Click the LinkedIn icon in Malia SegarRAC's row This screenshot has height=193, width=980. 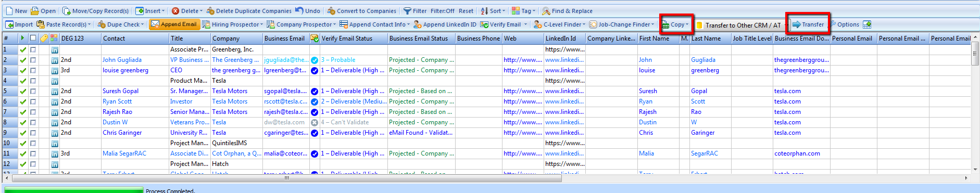[55, 154]
